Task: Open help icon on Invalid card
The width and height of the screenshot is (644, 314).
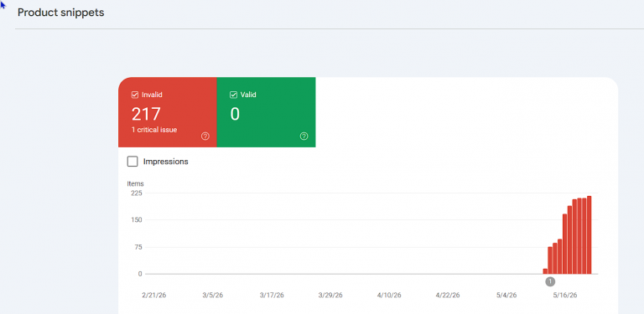Action: 205,136
